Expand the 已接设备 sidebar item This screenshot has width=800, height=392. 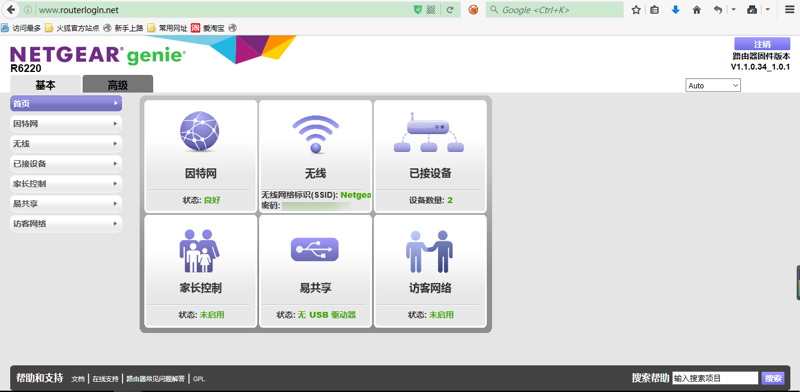pyautogui.click(x=66, y=164)
